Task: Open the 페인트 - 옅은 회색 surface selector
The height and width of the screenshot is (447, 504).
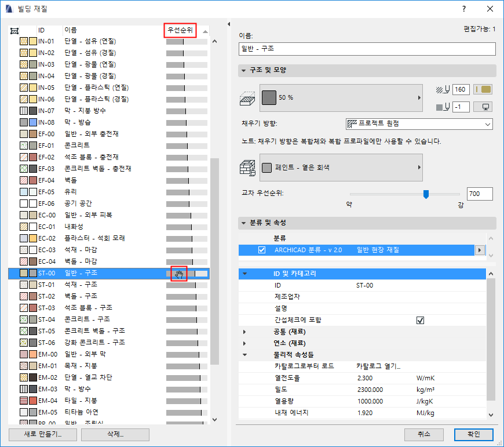Action: (341, 168)
